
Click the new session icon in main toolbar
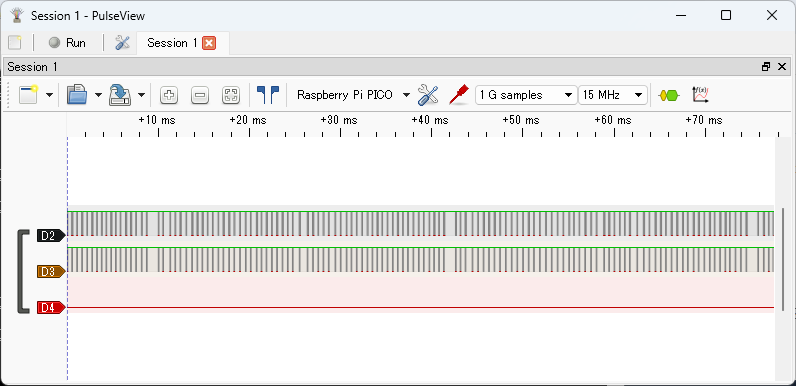[15, 43]
